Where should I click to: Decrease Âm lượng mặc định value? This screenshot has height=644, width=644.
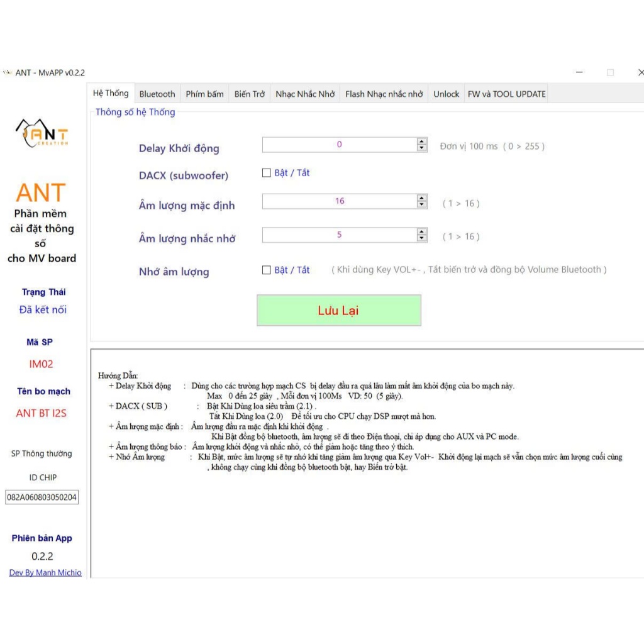tap(421, 205)
